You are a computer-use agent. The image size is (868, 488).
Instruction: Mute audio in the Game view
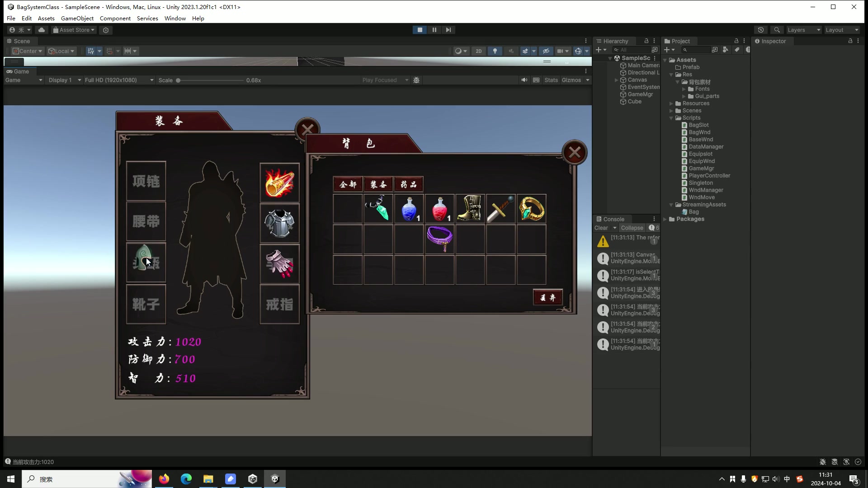pyautogui.click(x=524, y=80)
